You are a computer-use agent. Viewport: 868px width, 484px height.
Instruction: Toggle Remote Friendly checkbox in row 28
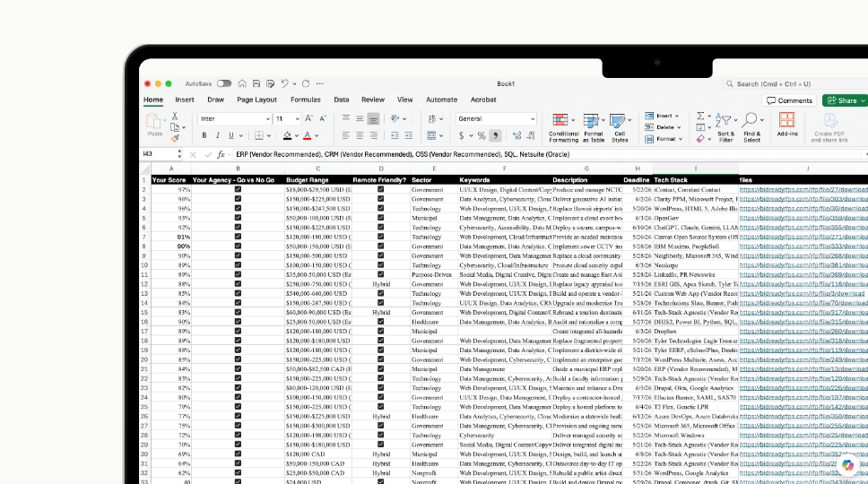tap(381, 435)
